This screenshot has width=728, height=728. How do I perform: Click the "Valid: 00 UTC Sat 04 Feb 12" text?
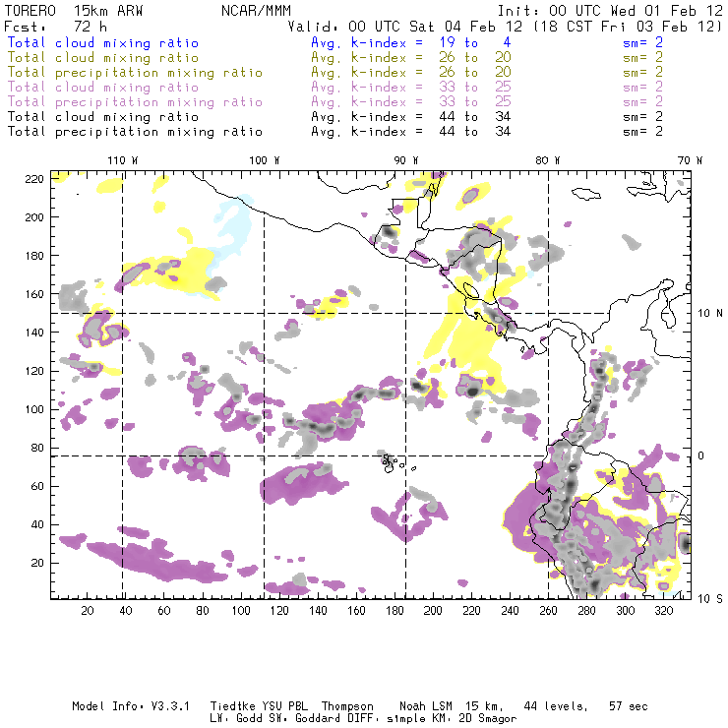pyautogui.click(x=405, y=27)
